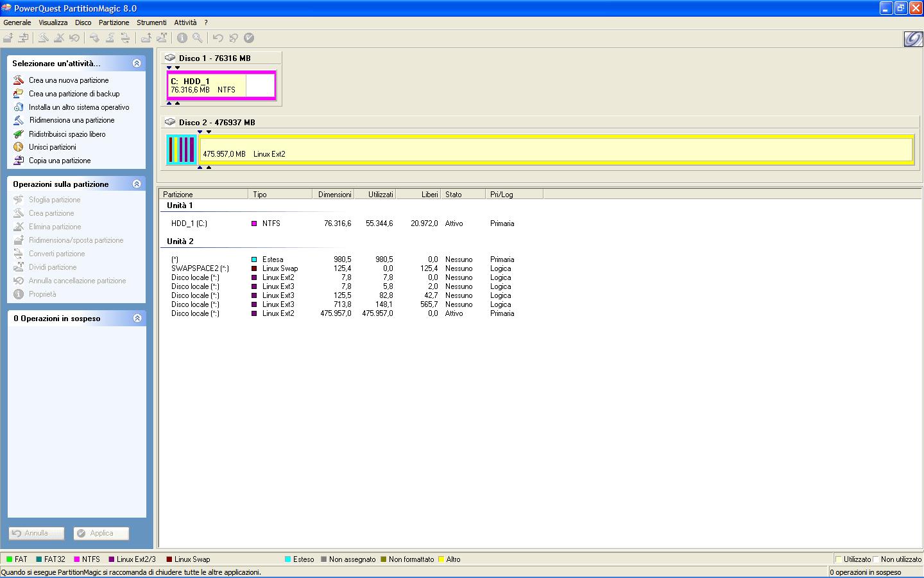Click the Label partition toolbar icon
The height and width of the screenshot is (578, 924).
point(94,38)
